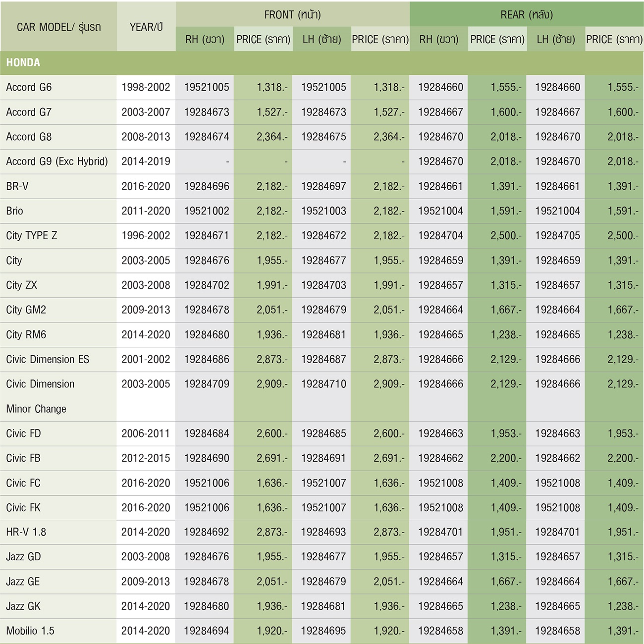
Task: Select the Civic FD model name
Action: (23, 433)
